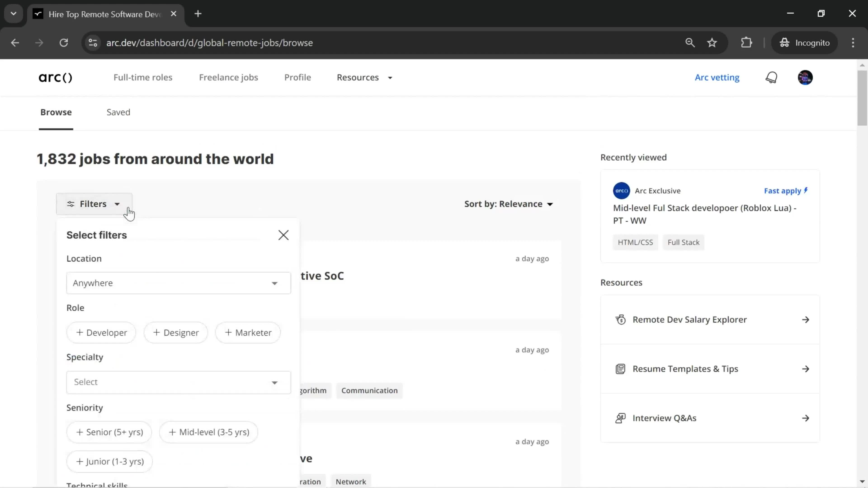Click the notifications bell icon
Screen dimensions: 868x488
pyautogui.click(x=771, y=77)
